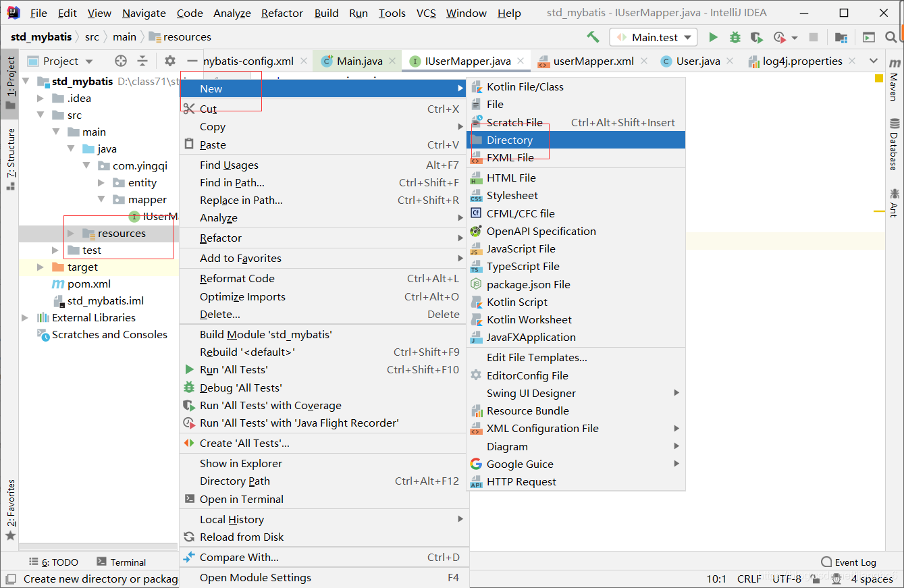Click tool window toggle icon in status bar corner
Image resolution: width=904 pixels, height=588 pixels.
pyautogui.click(x=10, y=579)
